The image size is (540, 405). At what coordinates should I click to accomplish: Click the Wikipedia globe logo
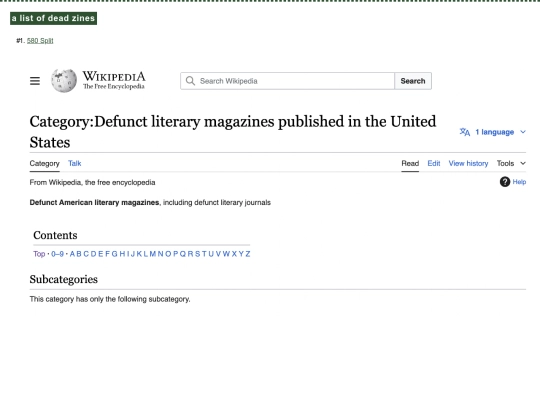tap(64, 81)
